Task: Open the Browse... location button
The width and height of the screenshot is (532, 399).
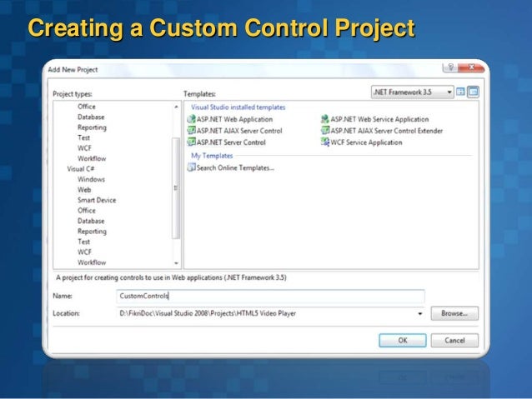Action: 454,313
